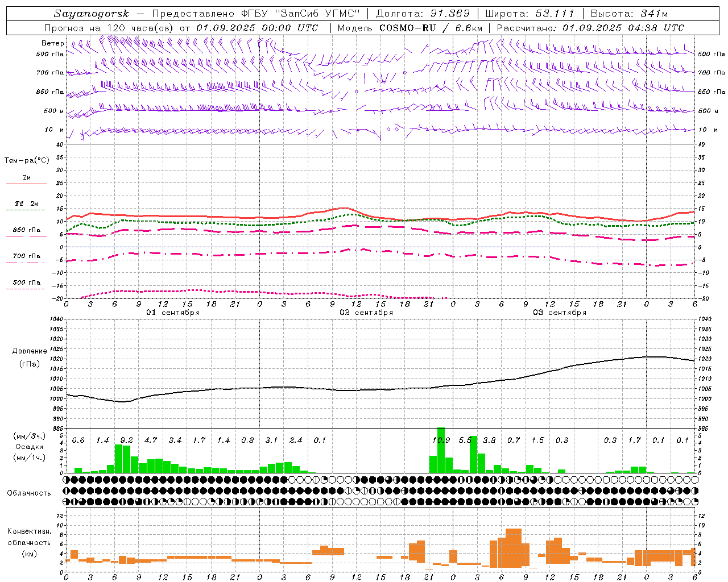Click the 2.4 precipitation total
728x582 pixels.
[296, 440]
